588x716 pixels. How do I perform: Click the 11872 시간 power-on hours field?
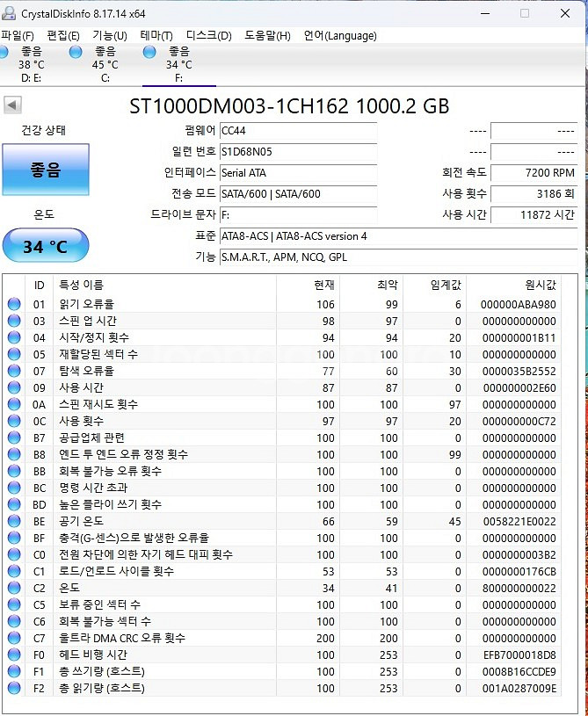pyautogui.click(x=534, y=214)
